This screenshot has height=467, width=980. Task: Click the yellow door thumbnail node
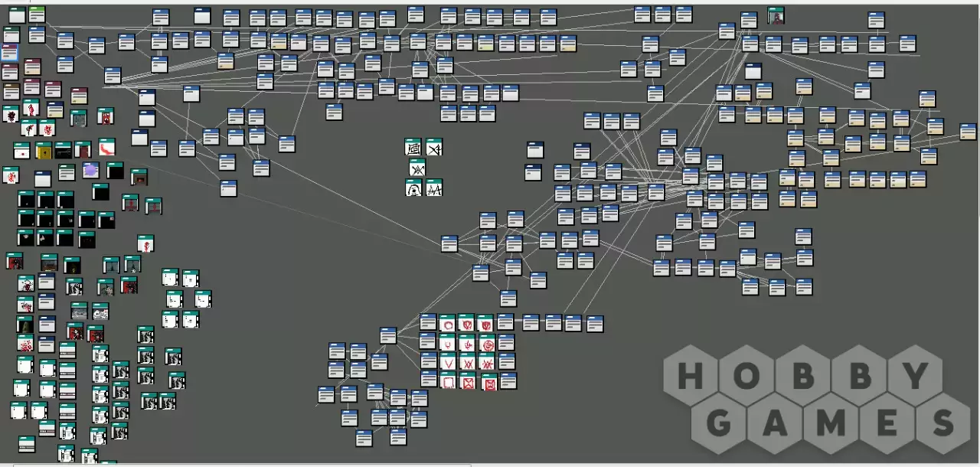(x=44, y=151)
